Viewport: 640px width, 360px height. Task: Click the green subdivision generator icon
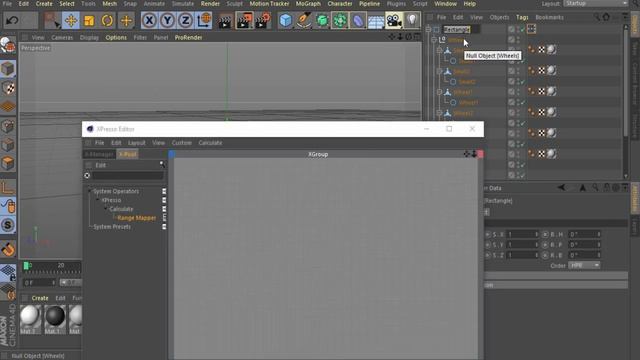pos(322,20)
